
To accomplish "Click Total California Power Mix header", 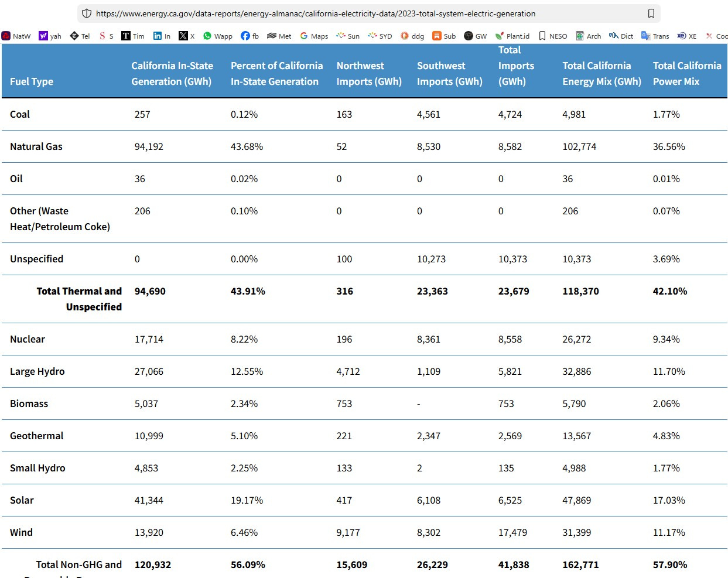I will [687, 74].
